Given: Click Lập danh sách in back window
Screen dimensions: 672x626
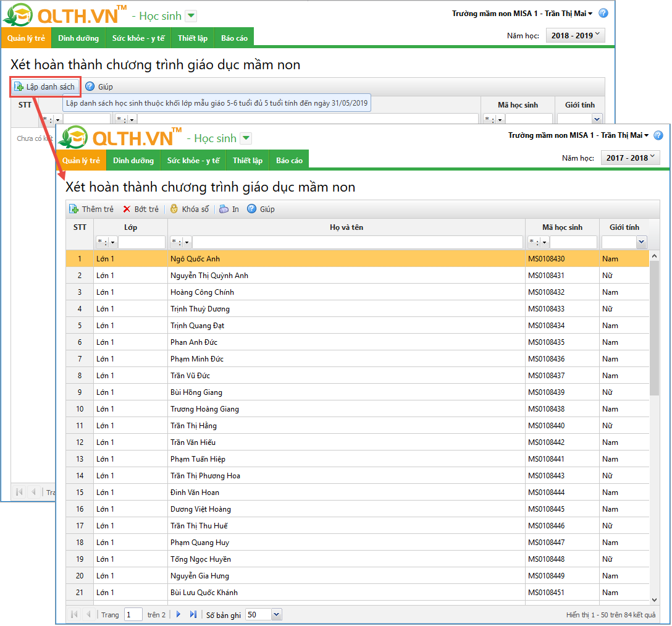Looking at the screenshot, I should 45,87.
